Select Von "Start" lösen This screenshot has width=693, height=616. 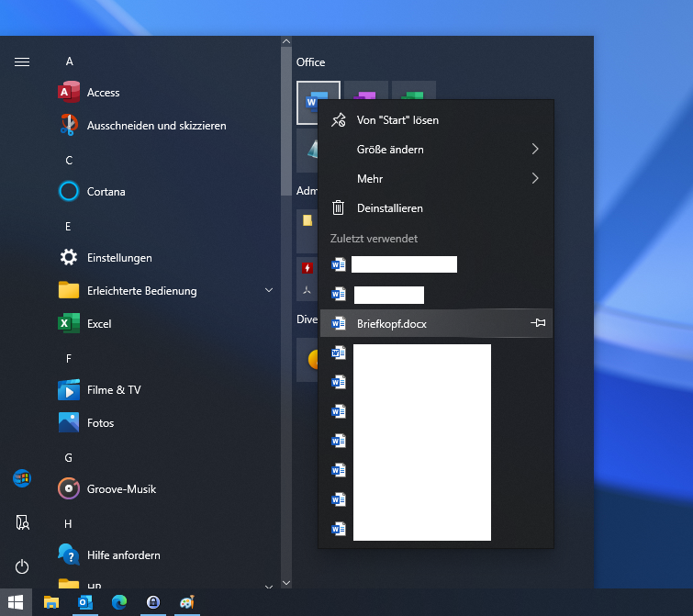[436, 119]
